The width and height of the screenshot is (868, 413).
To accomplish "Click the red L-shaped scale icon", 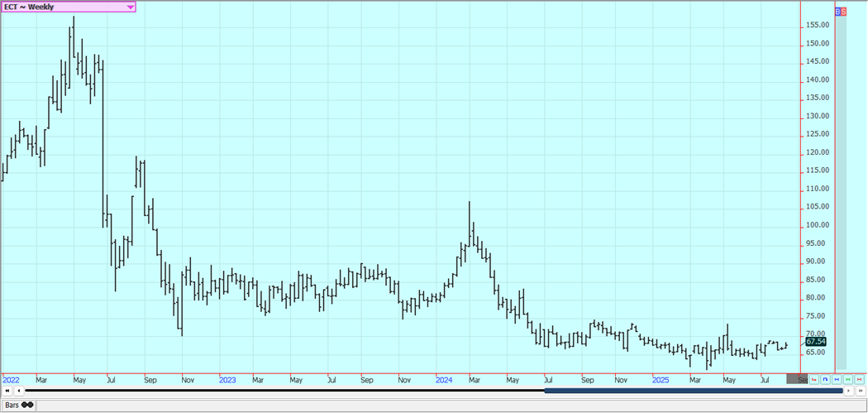I will (x=813, y=379).
